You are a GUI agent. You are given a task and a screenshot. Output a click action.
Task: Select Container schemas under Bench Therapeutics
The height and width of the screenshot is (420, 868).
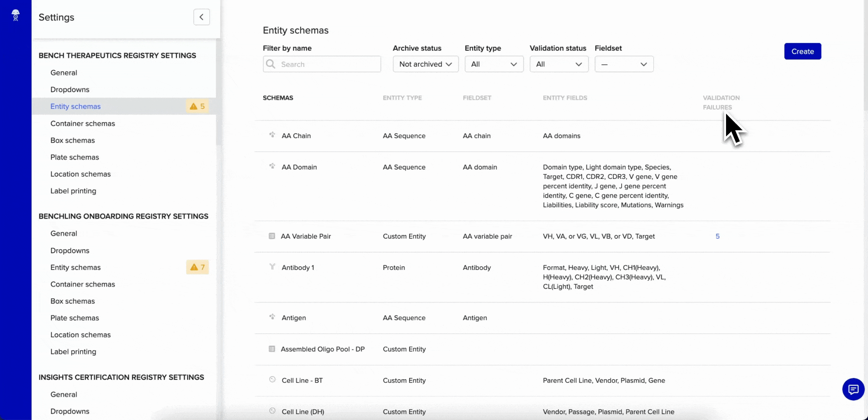(83, 124)
